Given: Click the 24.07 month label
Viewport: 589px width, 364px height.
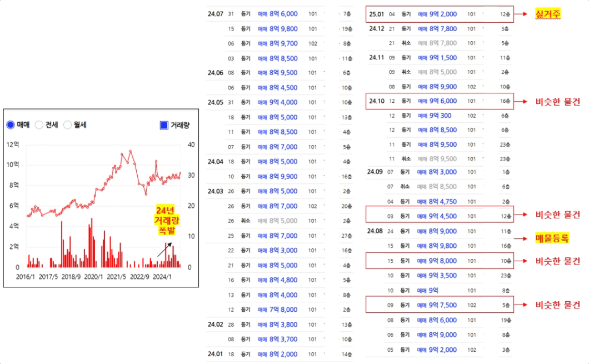Looking at the screenshot, I should (215, 14).
